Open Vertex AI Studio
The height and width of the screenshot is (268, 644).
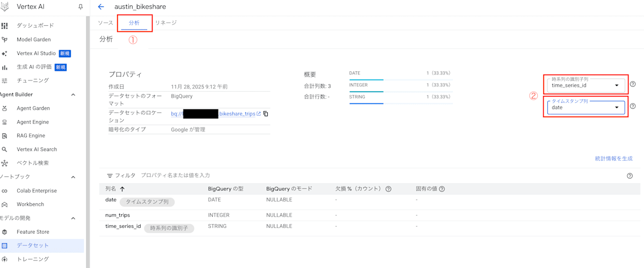point(36,54)
